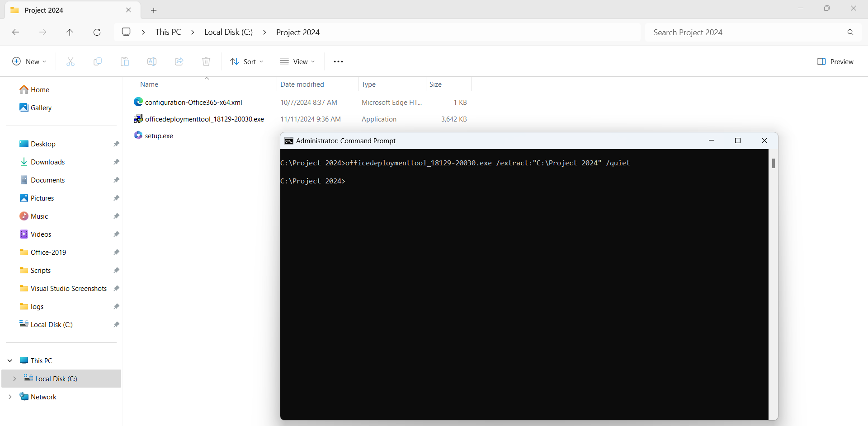Open a new File Explorer tab
Viewport: 868px width, 426px height.
pyautogui.click(x=154, y=10)
